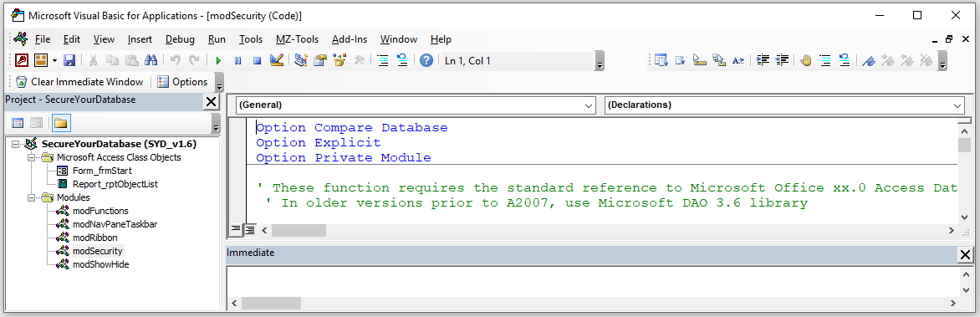Click the Complete Word icon
Image resolution: width=980 pixels, height=317 pixels.
pyautogui.click(x=738, y=61)
